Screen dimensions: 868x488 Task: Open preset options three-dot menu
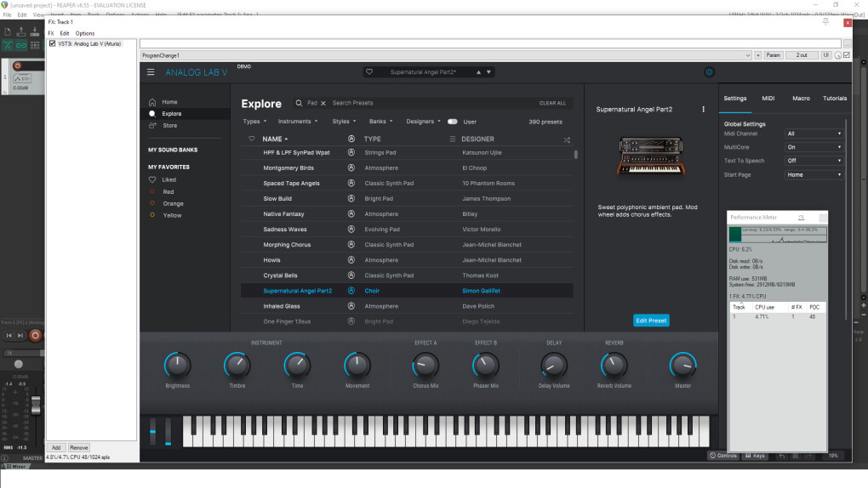(x=704, y=110)
